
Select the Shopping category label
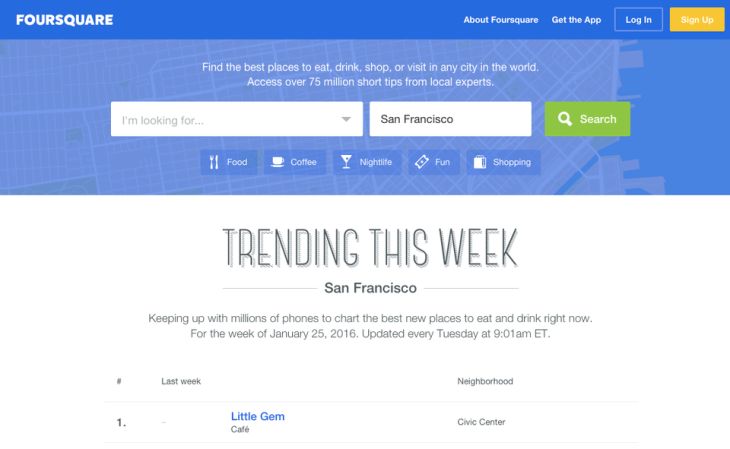click(512, 162)
